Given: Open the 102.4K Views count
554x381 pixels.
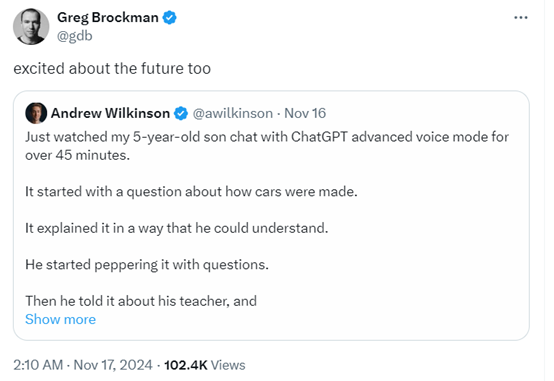Looking at the screenshot, I should coord(205,365).
